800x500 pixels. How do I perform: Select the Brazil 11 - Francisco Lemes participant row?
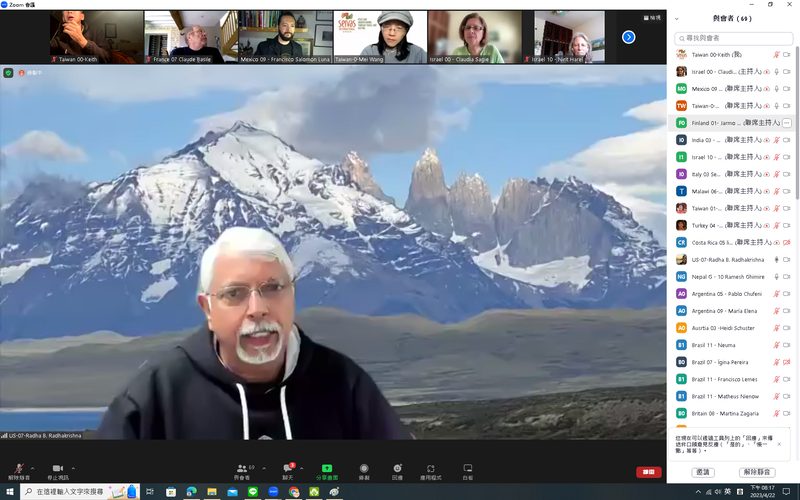tap(732, 379)
